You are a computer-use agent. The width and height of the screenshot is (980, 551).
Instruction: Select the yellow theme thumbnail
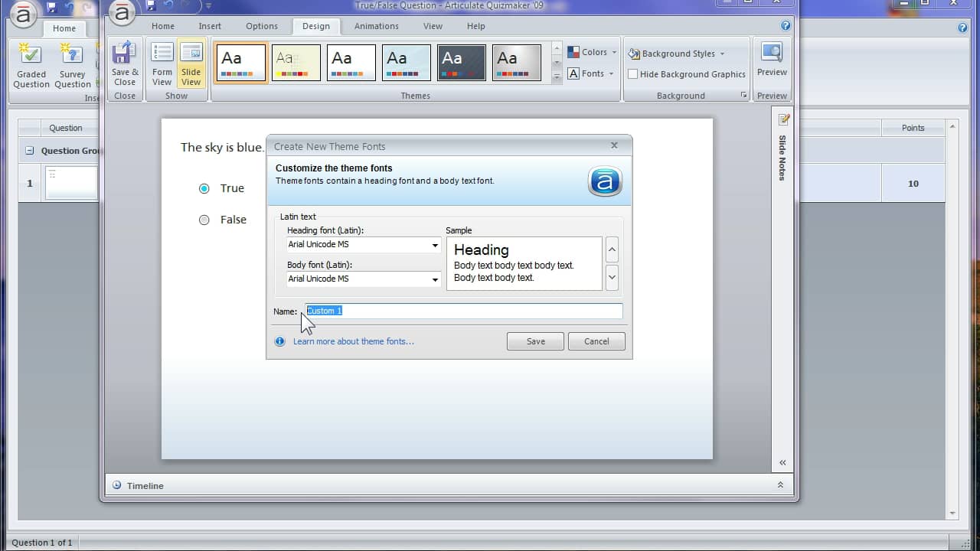pos(296,63)
